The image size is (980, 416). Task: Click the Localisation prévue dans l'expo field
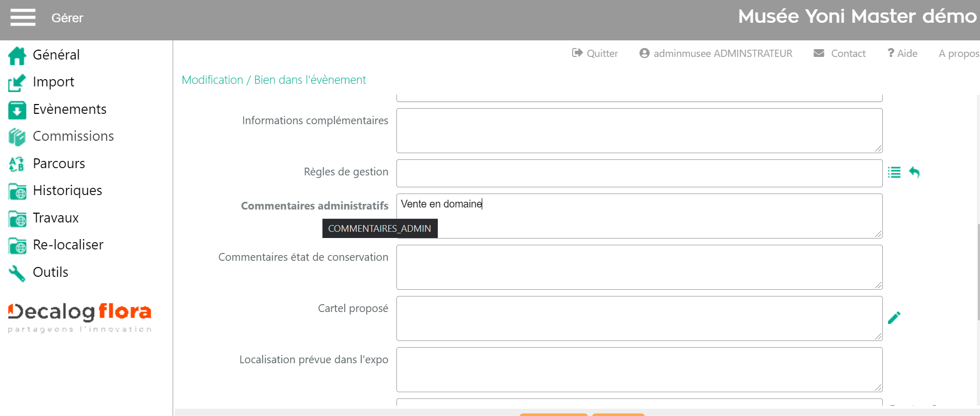pos(639,369)
